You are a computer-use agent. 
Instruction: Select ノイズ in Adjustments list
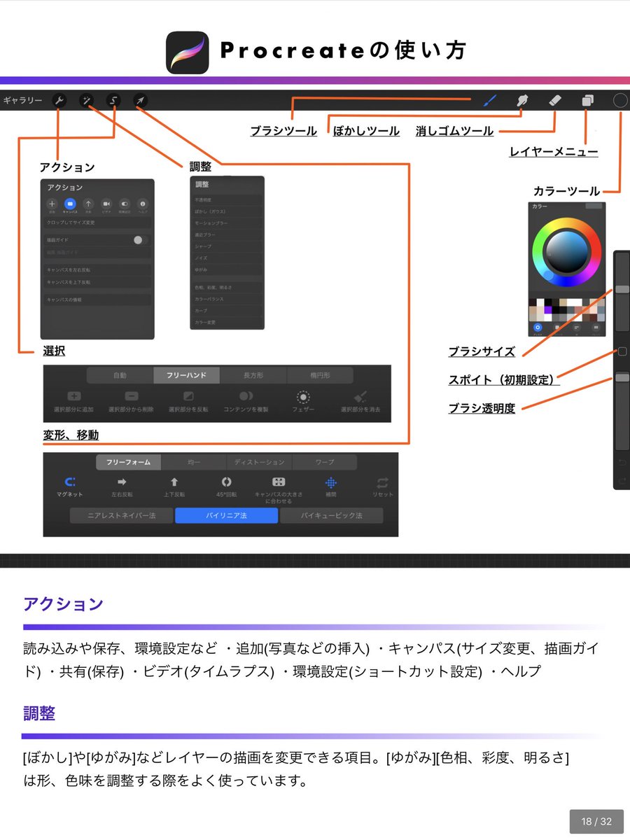227,258
